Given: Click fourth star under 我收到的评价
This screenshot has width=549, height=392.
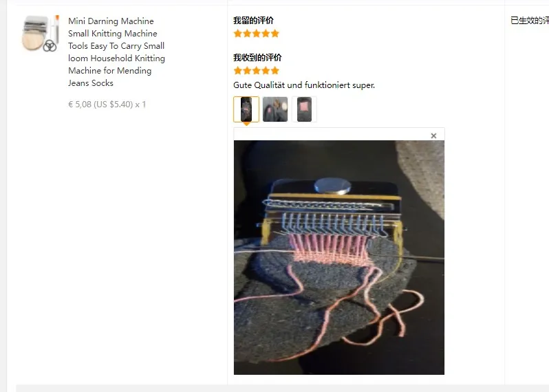Looking at the screenshot, I should point(266,71).
